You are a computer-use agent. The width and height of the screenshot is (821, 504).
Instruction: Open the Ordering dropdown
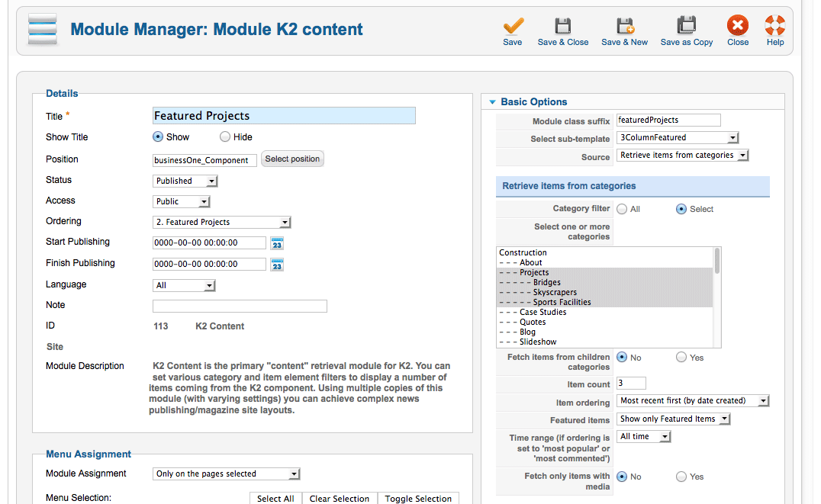(x=222, y=222)
